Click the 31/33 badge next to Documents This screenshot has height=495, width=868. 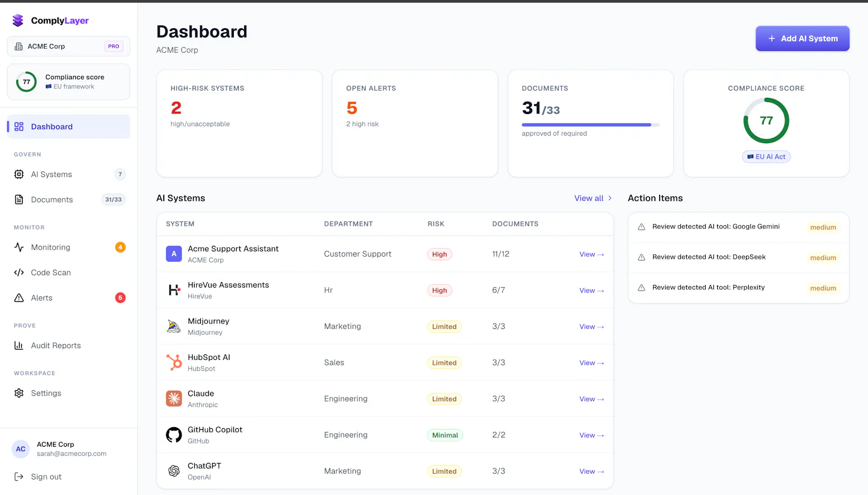coord(113,200)
